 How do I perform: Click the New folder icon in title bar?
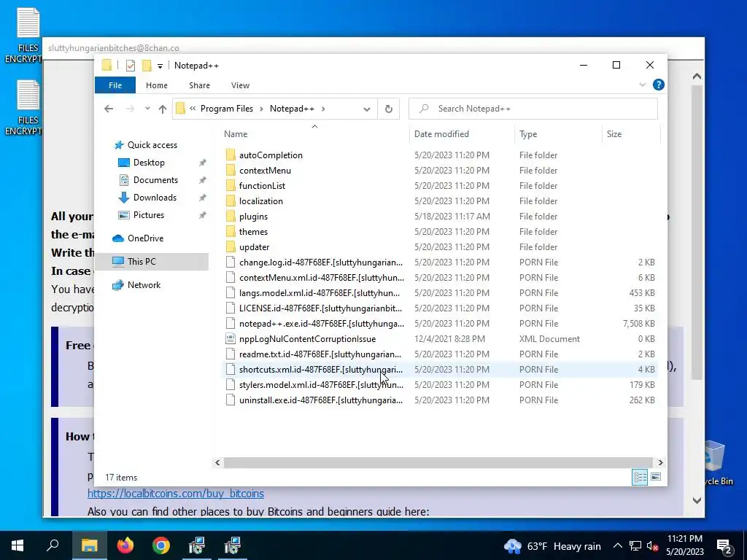[147, 65]
